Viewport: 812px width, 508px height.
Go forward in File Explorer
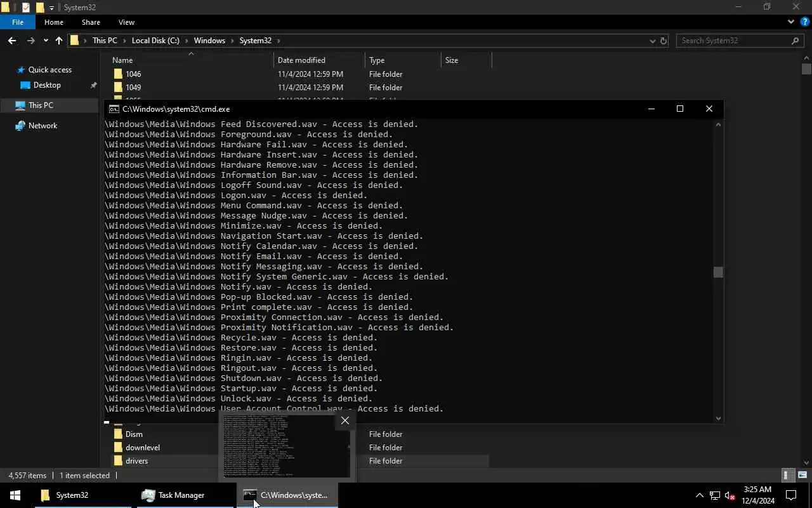(x=30, y=41)
